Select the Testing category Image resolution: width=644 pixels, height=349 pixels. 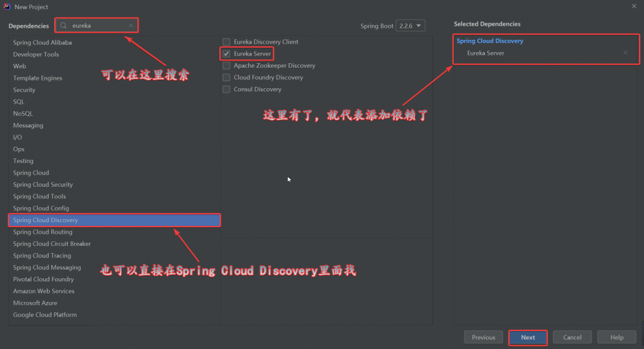(x=114, y=161)
